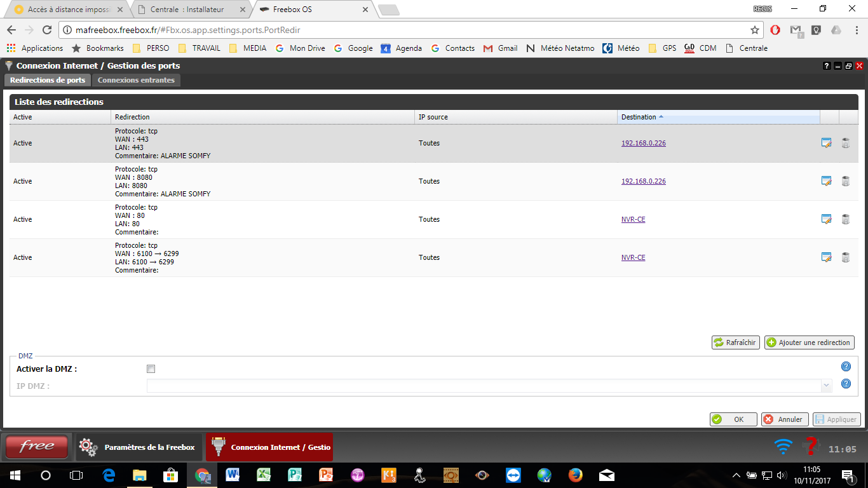Delete the WAN 6100-6299 redirection
The height and width of the screenshot is (488, 868).
845,257
